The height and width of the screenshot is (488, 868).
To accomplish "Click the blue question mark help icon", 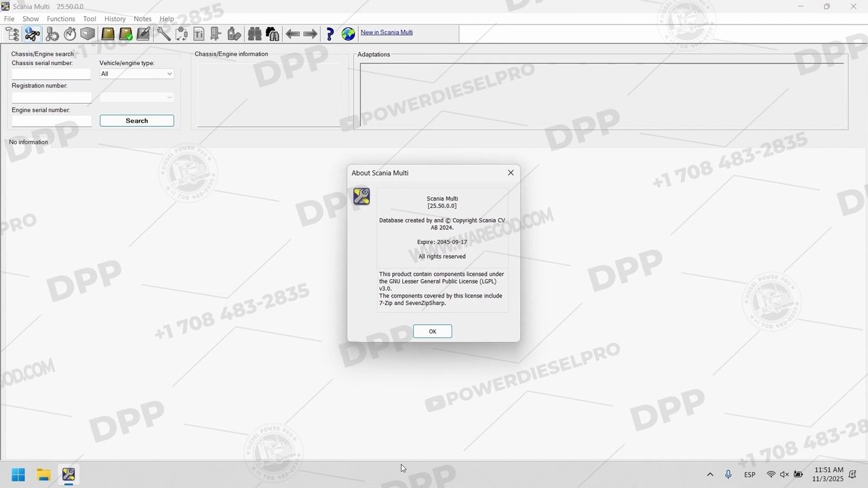I will tap(330, 33).
